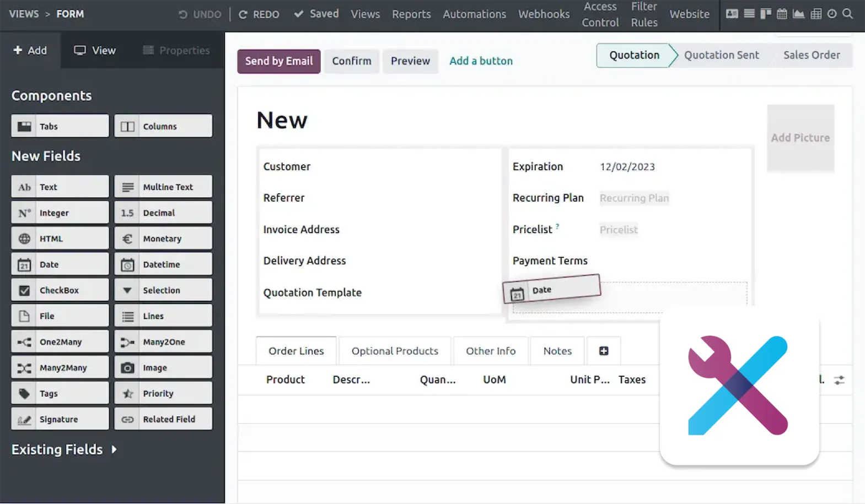Add a new tab with plus icon
The width and height of the screenshot is (865, 504).
604,351
